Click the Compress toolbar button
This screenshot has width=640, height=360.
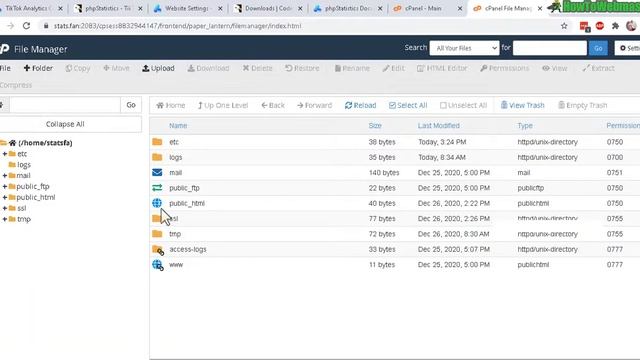pos(16,85)
